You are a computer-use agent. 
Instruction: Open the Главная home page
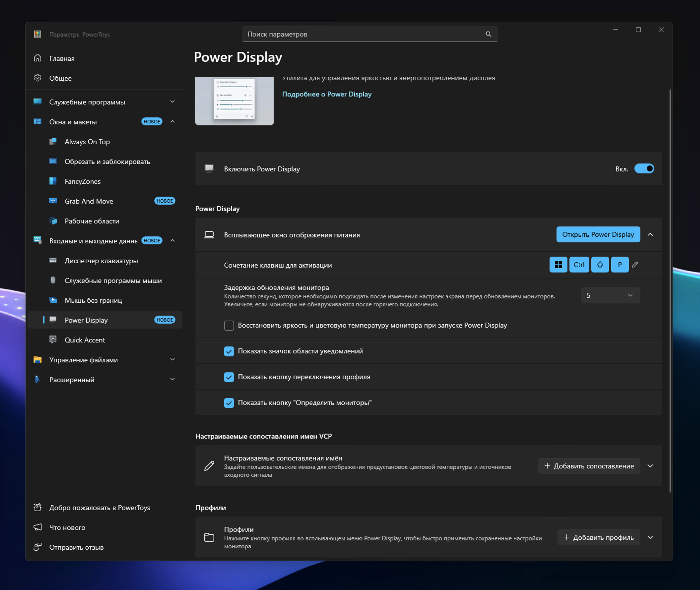point(62,59)
